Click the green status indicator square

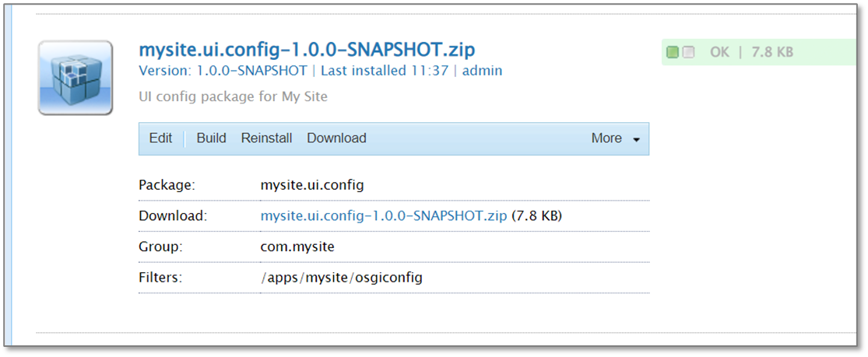point(673,52)
